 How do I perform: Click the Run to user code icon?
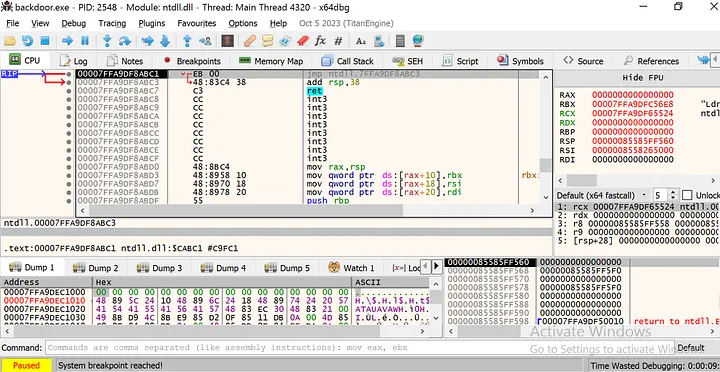205,41
